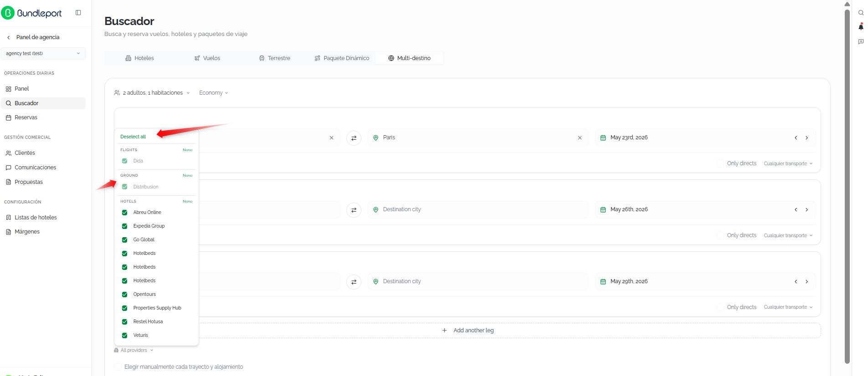Swap origin and destination on the Paris leg
Screen dimensions: 868x376
(354, 138)
